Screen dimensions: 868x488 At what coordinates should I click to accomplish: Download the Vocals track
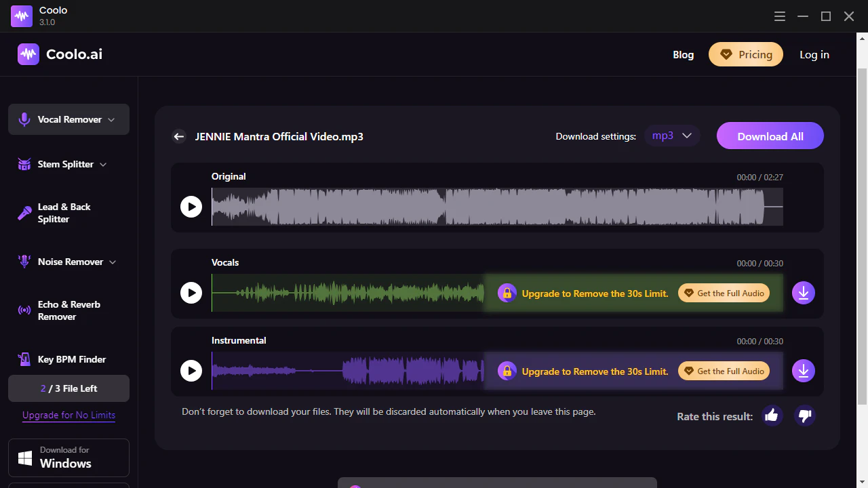pos(803,293)
